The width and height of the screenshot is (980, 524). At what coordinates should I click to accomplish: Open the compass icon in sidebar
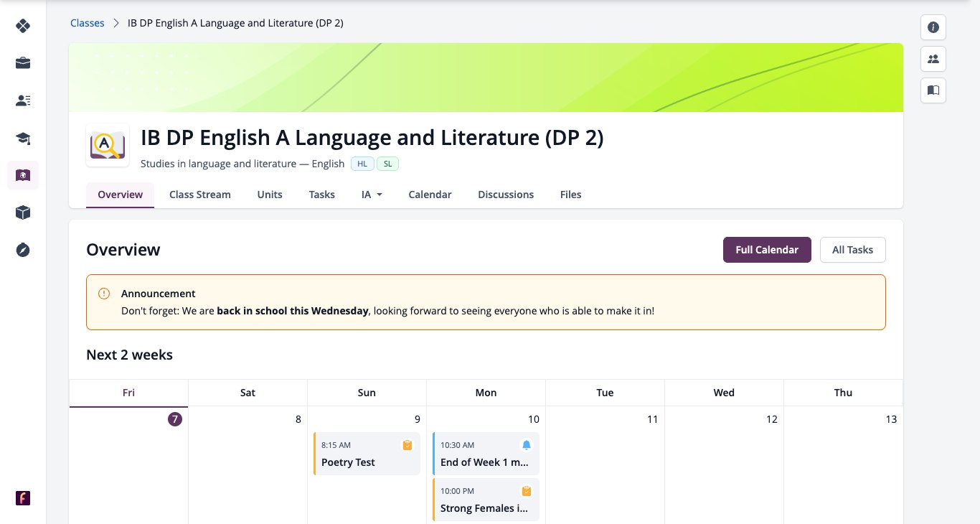(23, 250)
